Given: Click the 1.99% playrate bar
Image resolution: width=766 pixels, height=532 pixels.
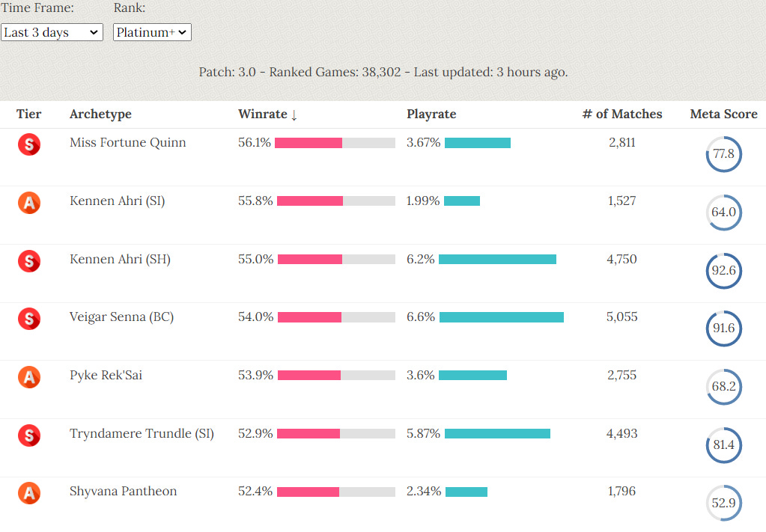Looking at the screenshot, I should 462,201.
